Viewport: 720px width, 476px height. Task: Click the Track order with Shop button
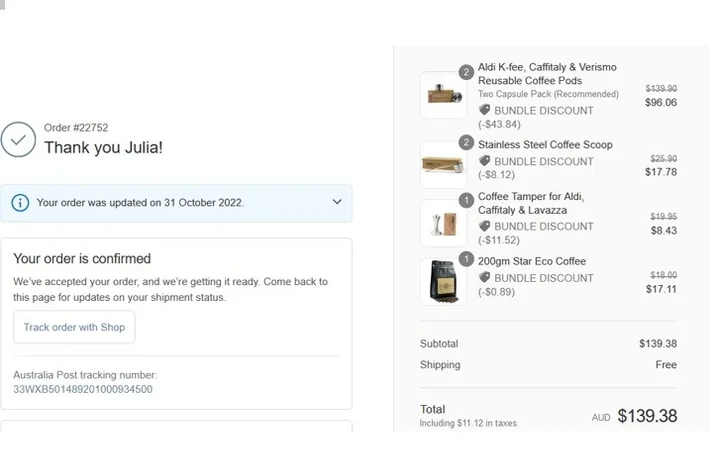pos(74,327)
